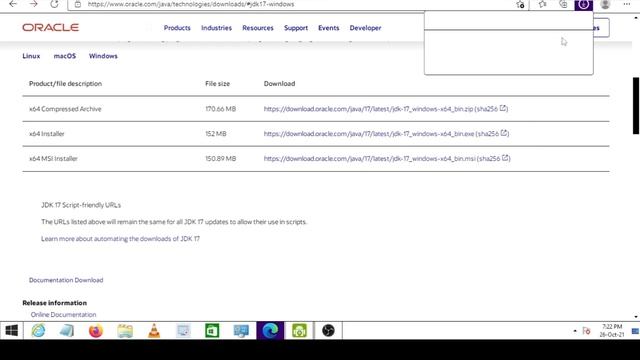Open the green camera taskbar app
This screenshot has width=640, height=360.
(299, 331)
